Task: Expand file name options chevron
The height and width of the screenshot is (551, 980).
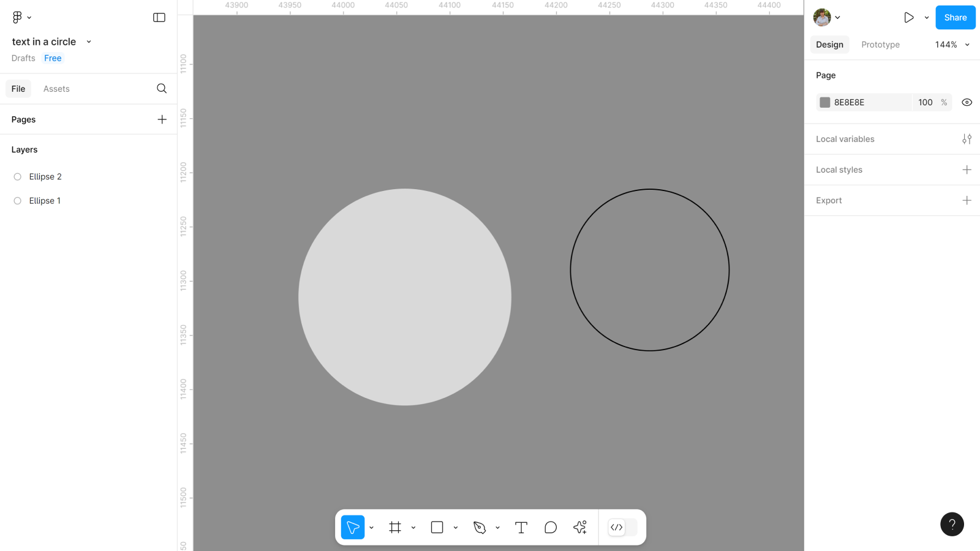Action: pyautogui.click(x=89, y=42)
